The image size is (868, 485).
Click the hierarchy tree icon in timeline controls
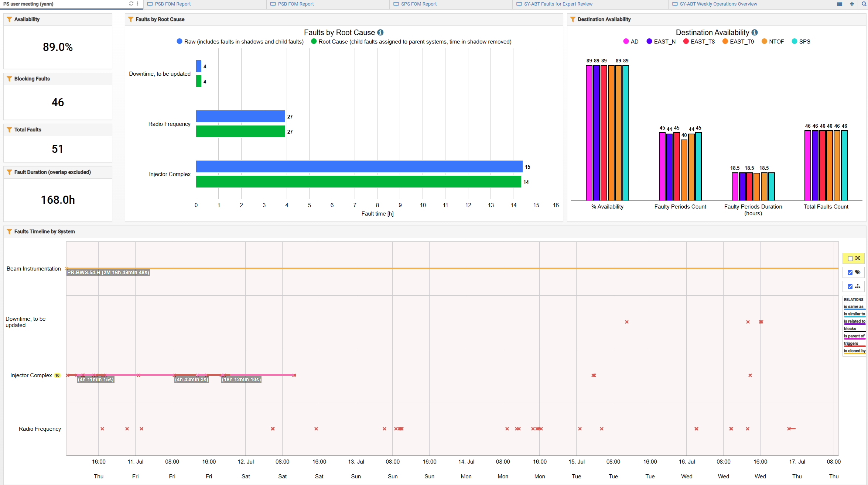click(858, 286)
